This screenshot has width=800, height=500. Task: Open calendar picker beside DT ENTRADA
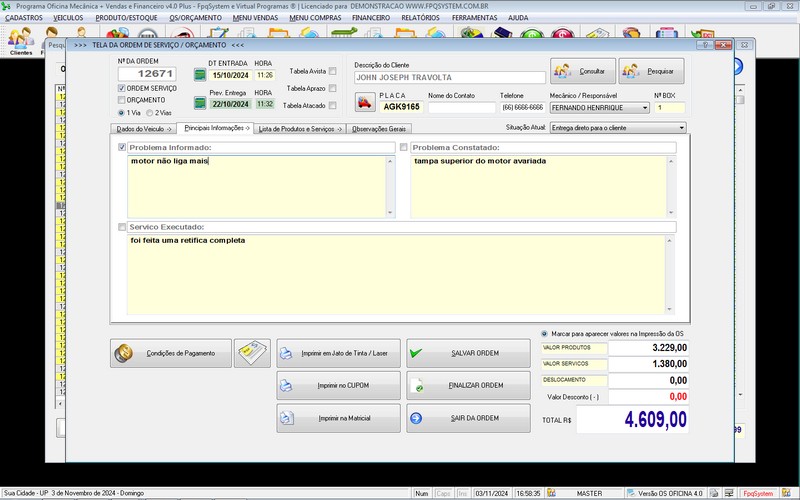pyautogui.click(x=200, y=75)
